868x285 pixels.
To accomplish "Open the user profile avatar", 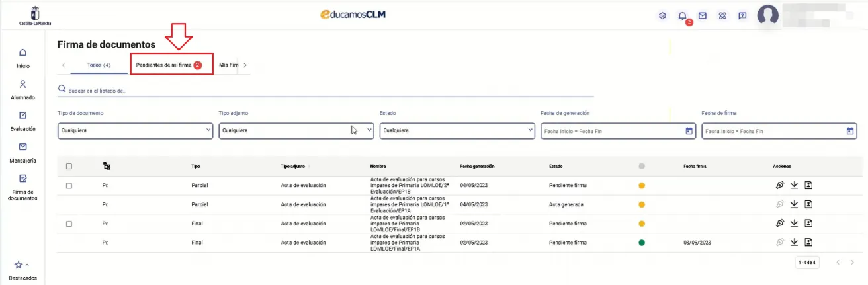I will [x=768, y=15].
